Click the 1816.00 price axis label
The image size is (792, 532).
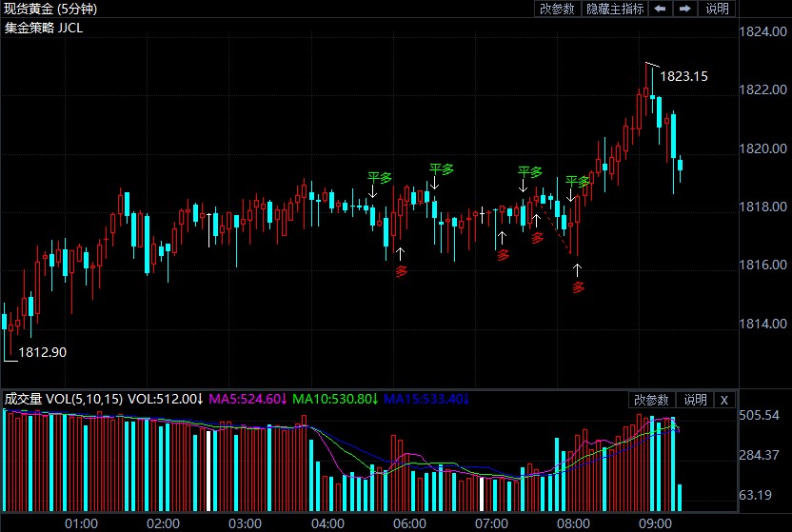(x=762, y=265)
